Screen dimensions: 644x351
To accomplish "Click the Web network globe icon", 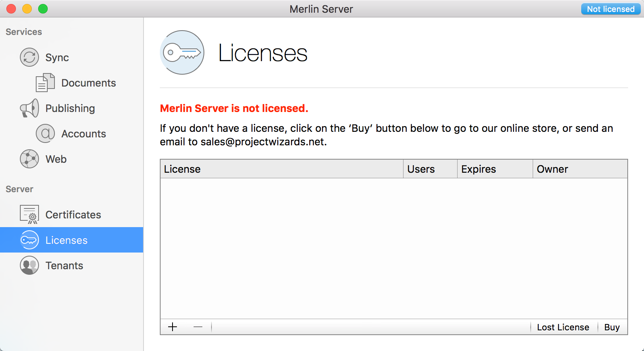I will coord(29,159).
